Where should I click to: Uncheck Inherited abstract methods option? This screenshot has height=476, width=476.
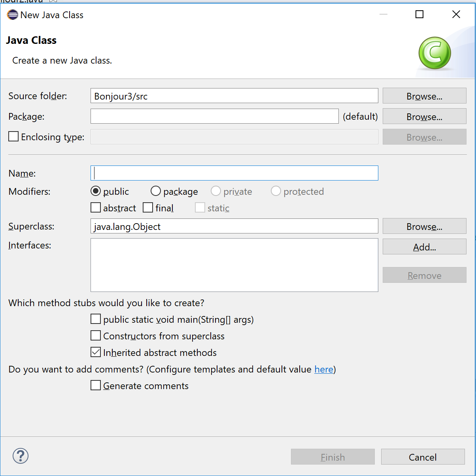[96, 352]
